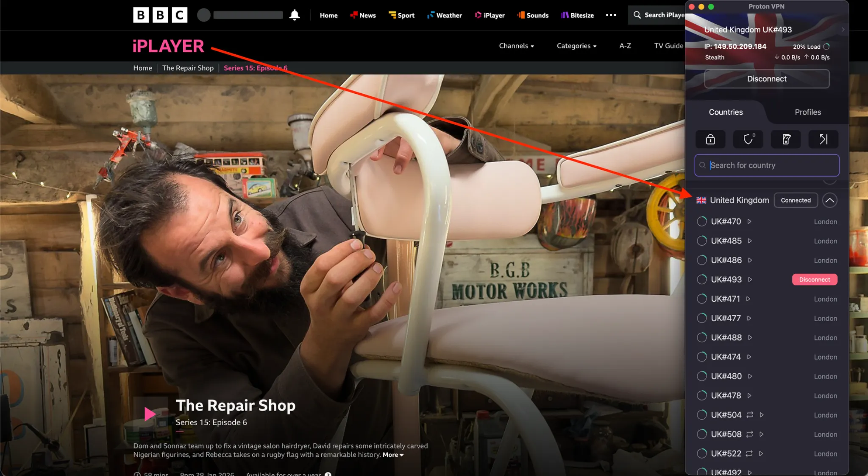
Task: Toggle the Kill Switch icon
Action: click(x=786, y=139)
